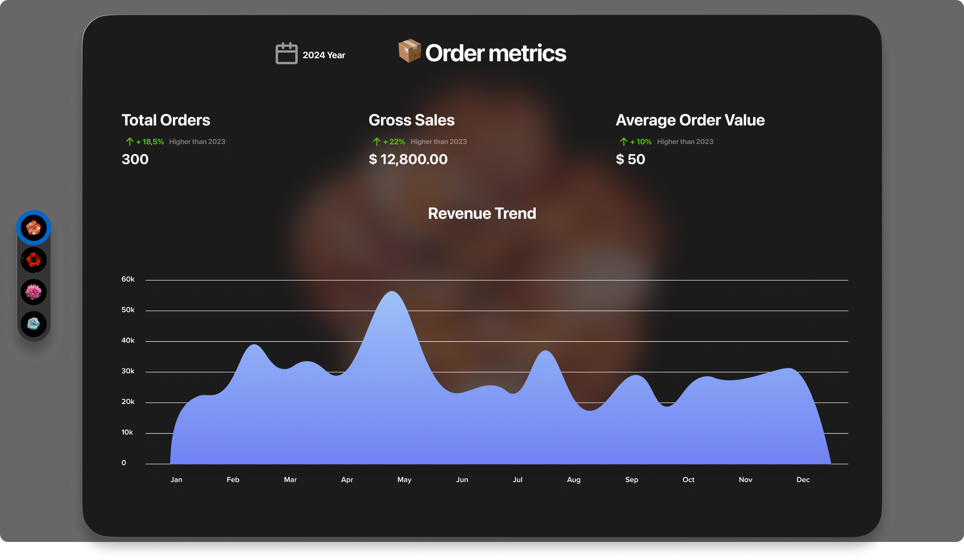Click the green arrow under Gross Sales
Screen dimensions: 964x560
pos(377,142)
